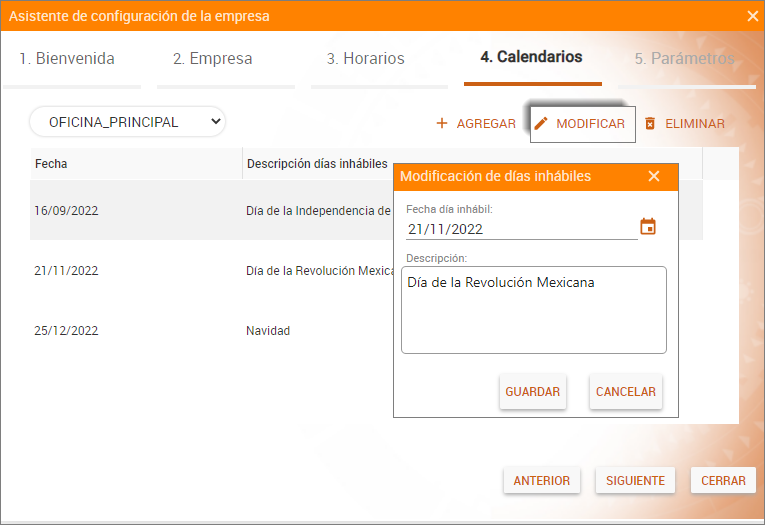Click the calendar date picker icon

pos(648,227)
